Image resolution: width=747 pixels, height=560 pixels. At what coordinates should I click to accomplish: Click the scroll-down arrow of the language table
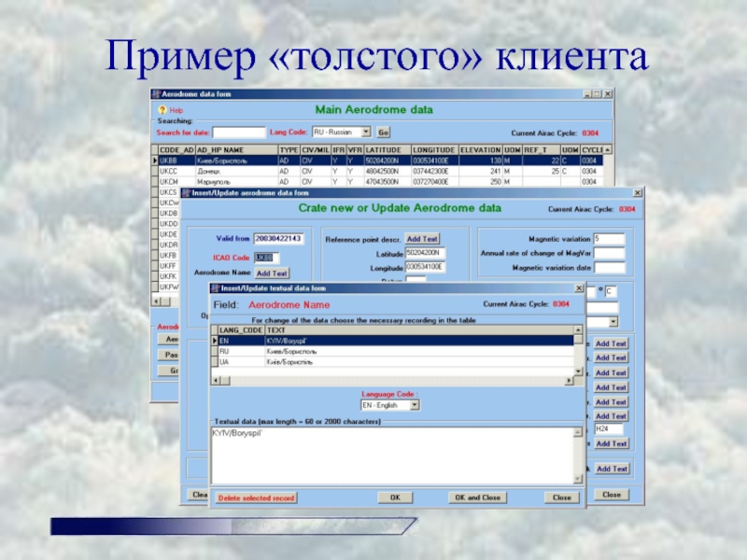578,371
